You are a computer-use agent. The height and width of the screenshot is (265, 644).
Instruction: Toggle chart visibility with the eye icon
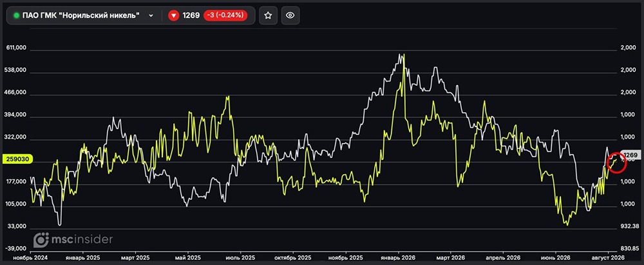pos(290,15)
